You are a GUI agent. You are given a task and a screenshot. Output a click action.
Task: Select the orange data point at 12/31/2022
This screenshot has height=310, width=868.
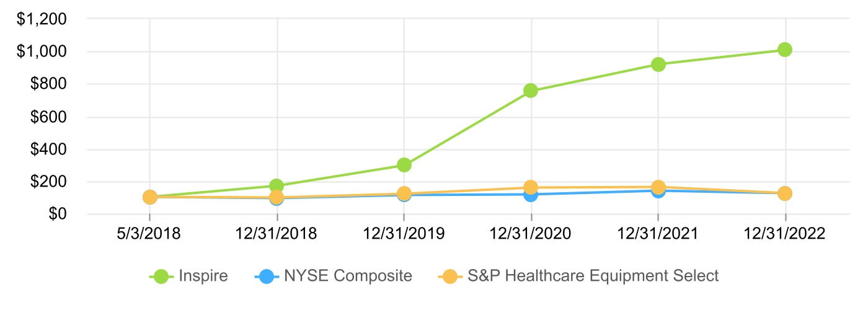785,193
